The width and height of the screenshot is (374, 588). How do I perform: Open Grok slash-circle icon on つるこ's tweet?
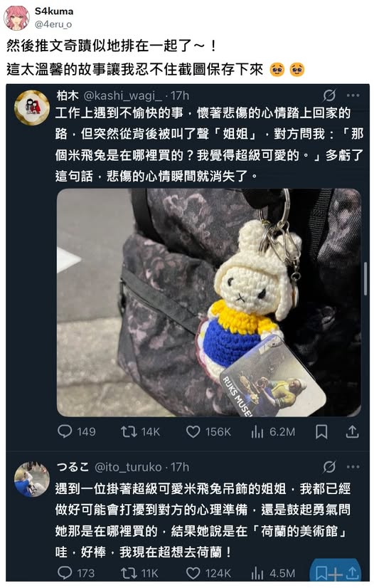click(329, 467)
